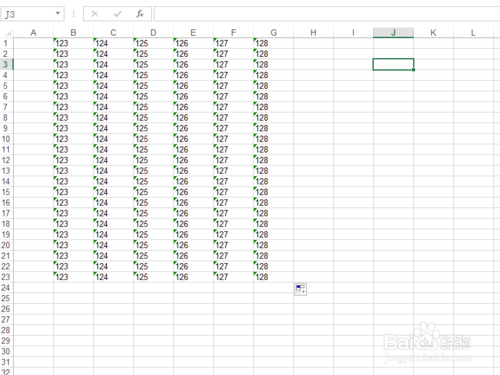
Task: Select column D header
Action: click(x=153, y=33)
